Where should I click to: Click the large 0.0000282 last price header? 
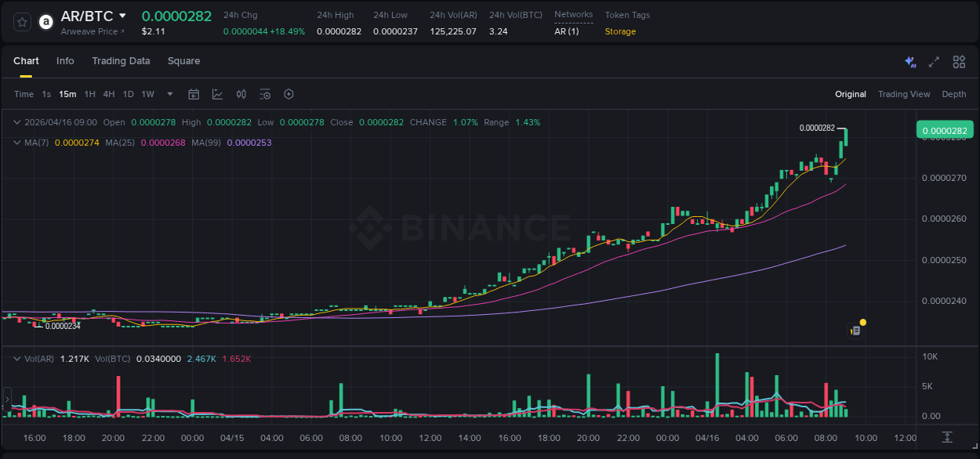click(176, 16)
